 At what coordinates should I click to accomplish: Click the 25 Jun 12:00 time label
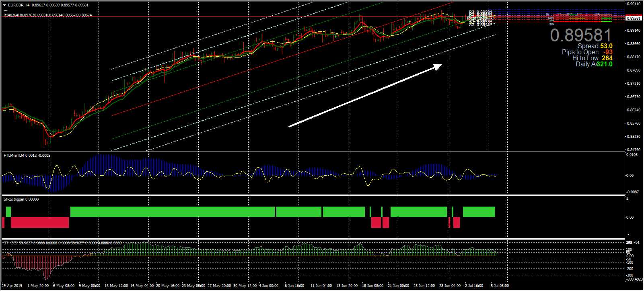(x=424, y=286)
